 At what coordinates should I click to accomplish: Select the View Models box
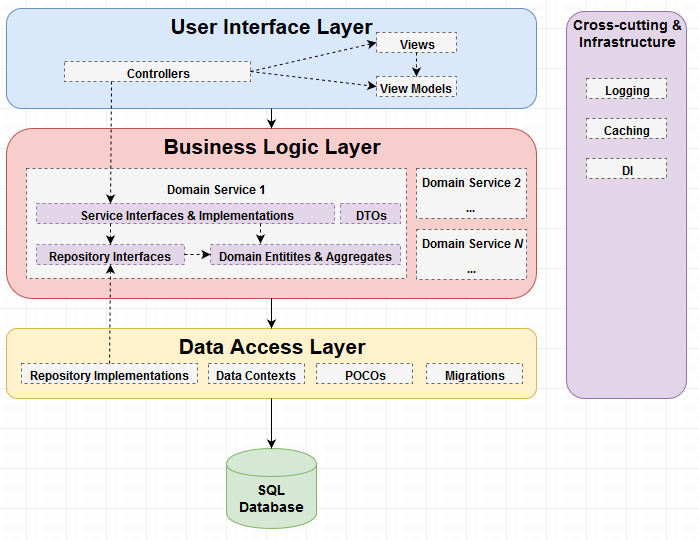416,87
